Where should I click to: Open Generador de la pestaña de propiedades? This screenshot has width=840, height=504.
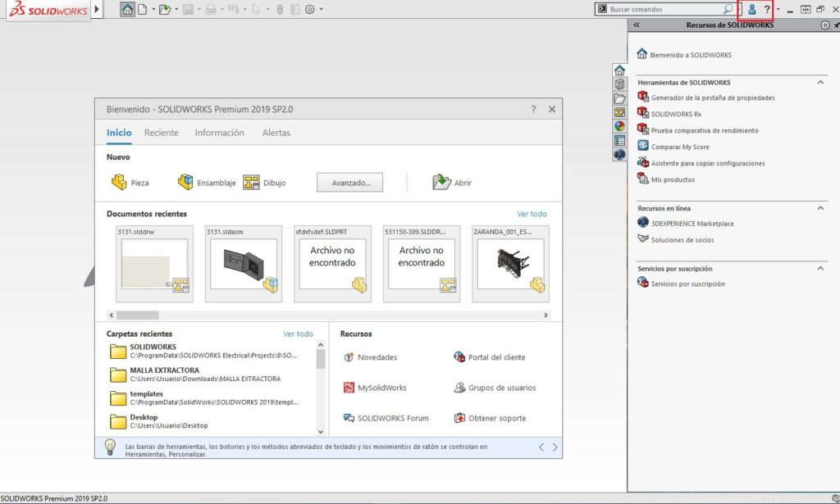point(713,98)
